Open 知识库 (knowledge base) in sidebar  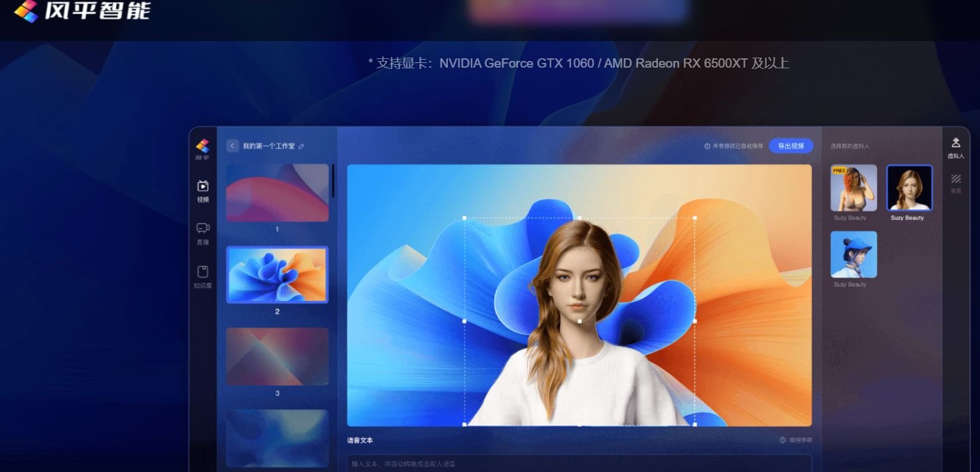pos(203,276)
